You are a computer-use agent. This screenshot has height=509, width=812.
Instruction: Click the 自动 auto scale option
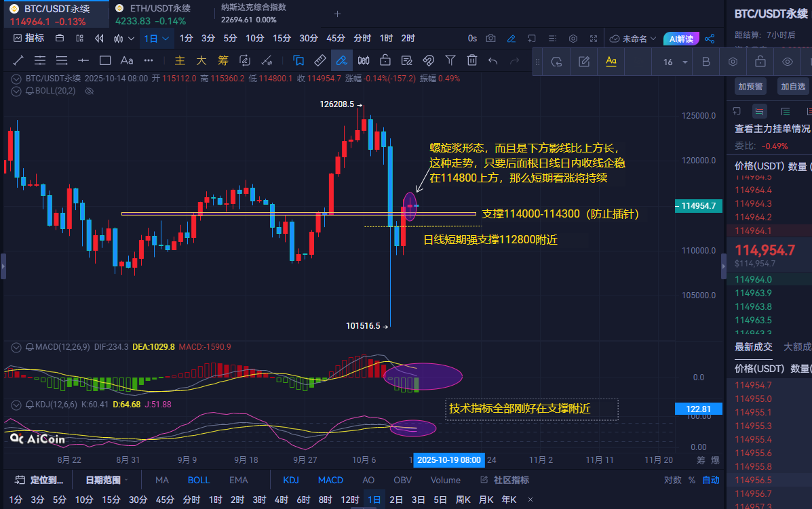pos(711,480)
